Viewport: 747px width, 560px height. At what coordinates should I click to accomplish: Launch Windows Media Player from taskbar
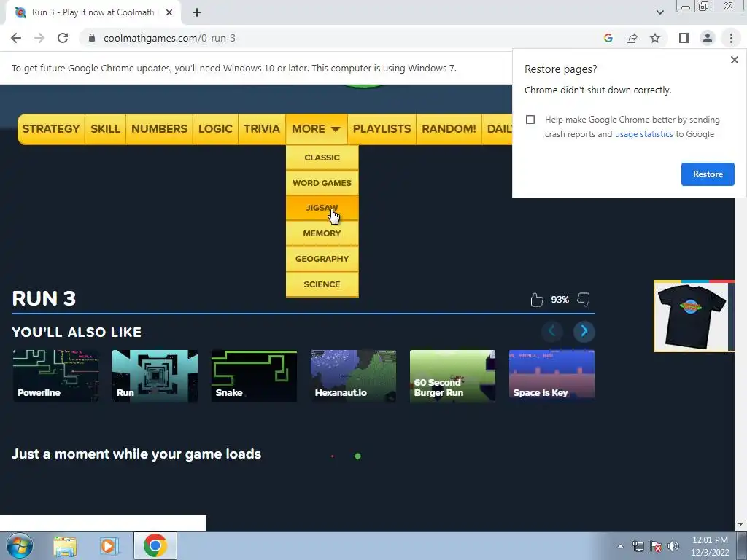109,546
